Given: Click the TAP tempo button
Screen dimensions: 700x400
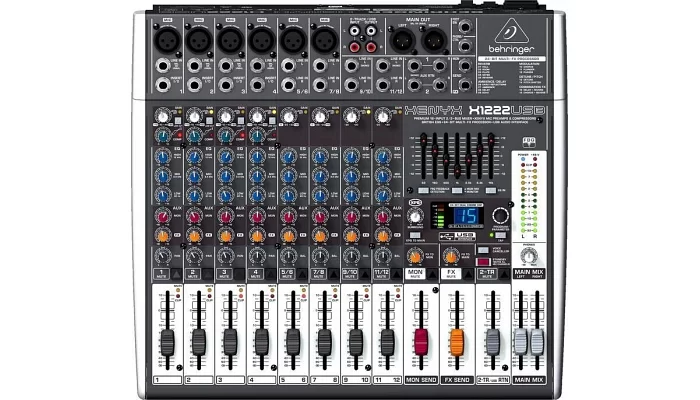Looking at the screenshot, I should click(x=500, y=235).
